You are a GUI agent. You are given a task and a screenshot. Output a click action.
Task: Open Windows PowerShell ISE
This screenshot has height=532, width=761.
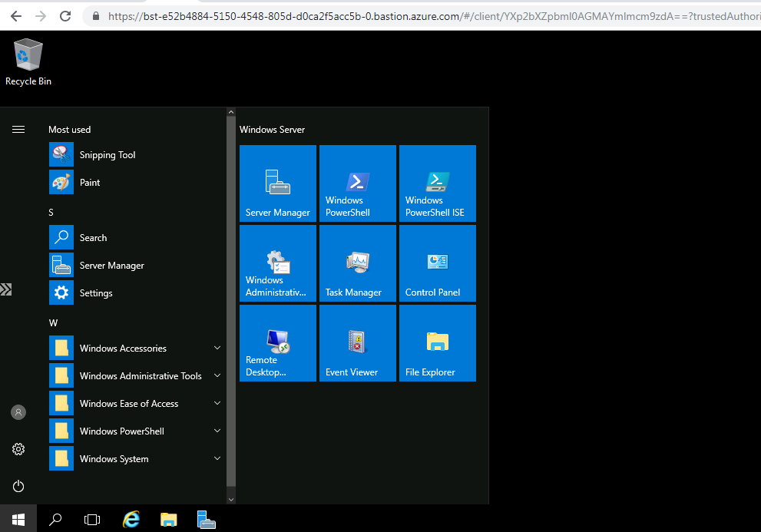[x=437, y=183]
